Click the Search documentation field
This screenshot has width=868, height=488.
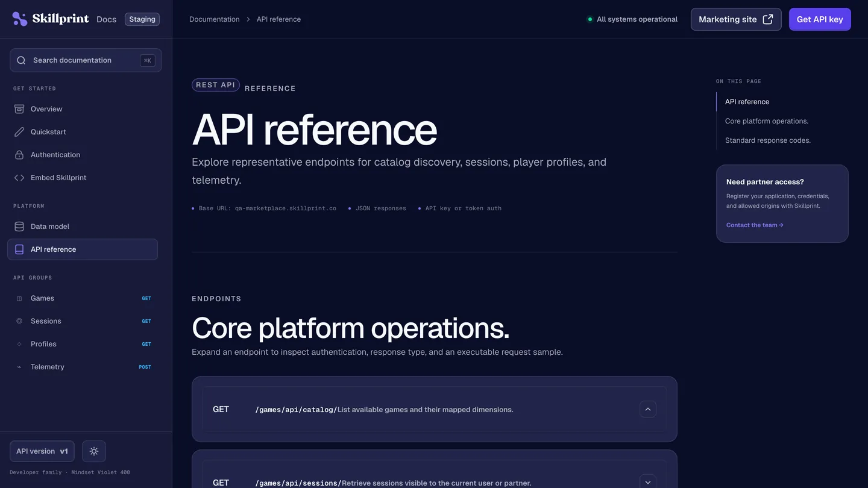tap(86, 60)
